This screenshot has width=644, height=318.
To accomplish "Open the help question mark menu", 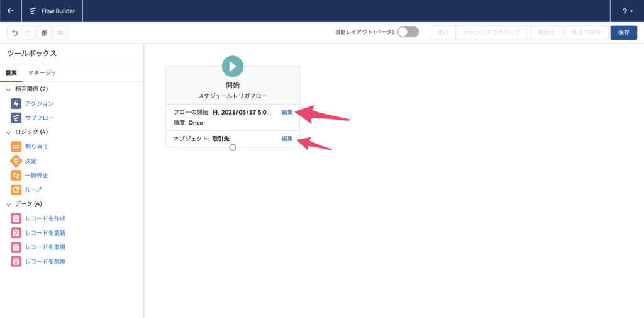I will point(627,11).
